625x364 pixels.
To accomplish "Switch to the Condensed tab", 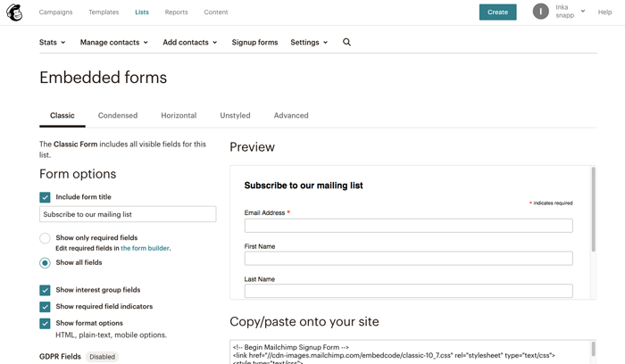I will [x=118, y=115].
